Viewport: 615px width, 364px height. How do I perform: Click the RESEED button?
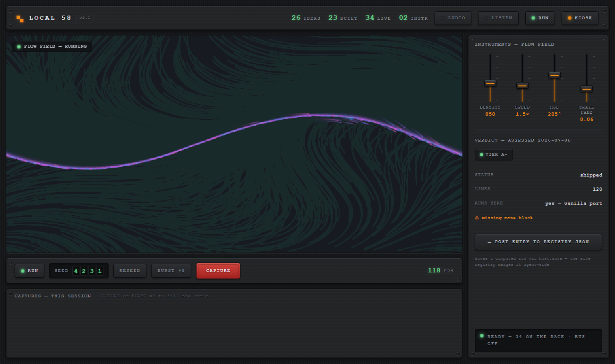click(x=130, y=271)
